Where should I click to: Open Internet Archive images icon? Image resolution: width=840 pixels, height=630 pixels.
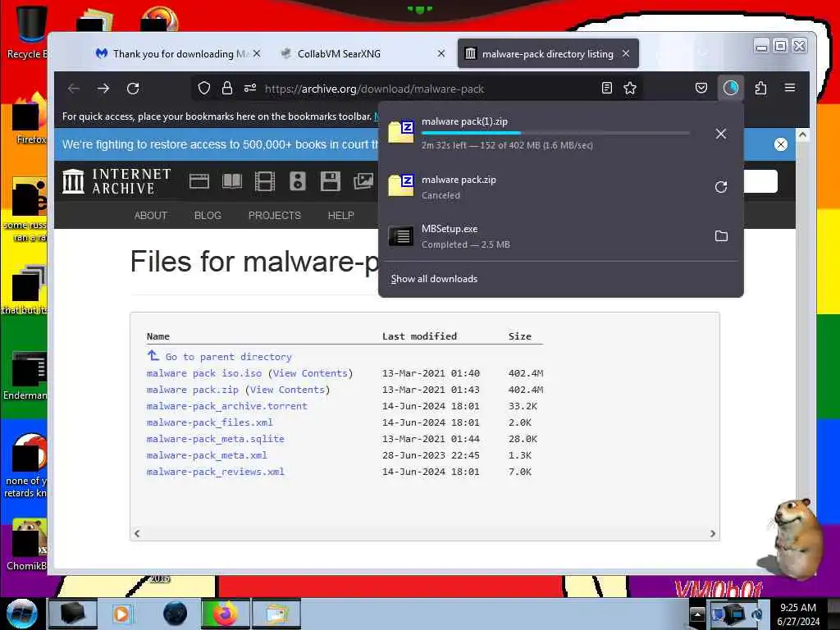[x=363, y=181]
